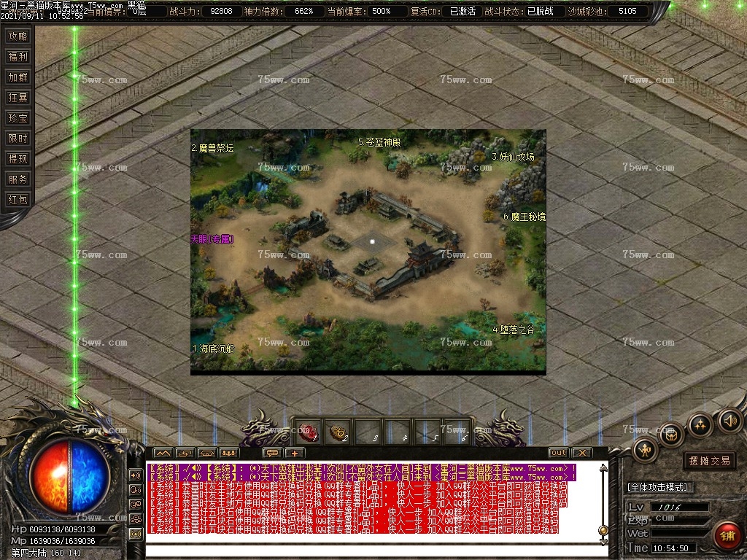Click the speaker sound icon in corner

pyautogui.click(x=729, y=421)
